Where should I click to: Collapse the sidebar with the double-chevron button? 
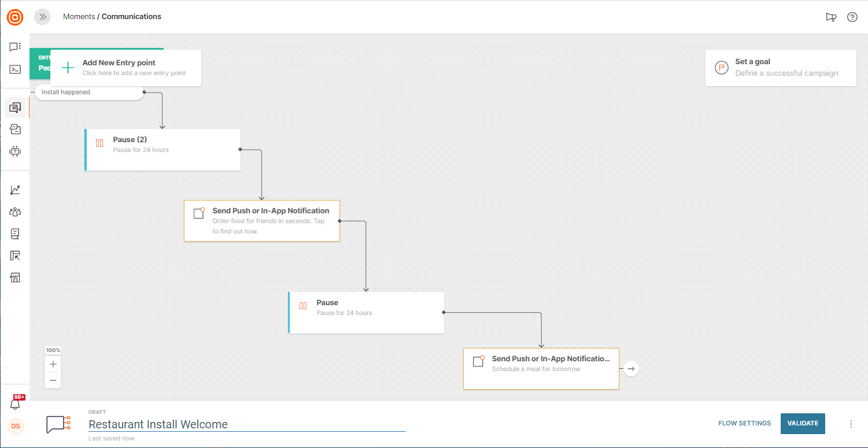[x=42, y=17]
